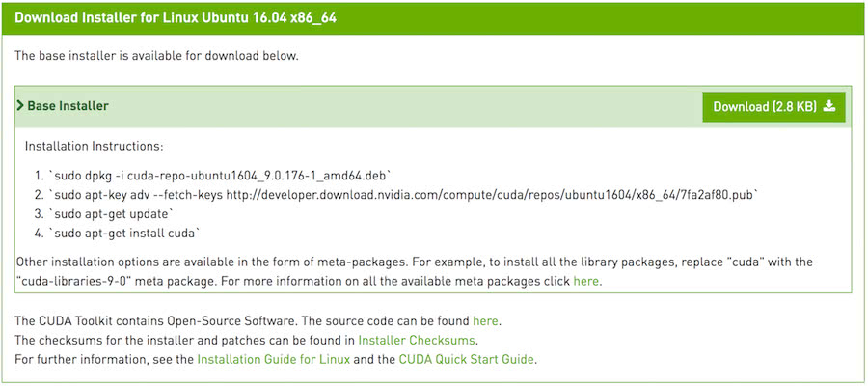Click the Download Installer for Linux header
Viewport: 868px width, 386px height.
pyautogui.click(x=176, y=17)
